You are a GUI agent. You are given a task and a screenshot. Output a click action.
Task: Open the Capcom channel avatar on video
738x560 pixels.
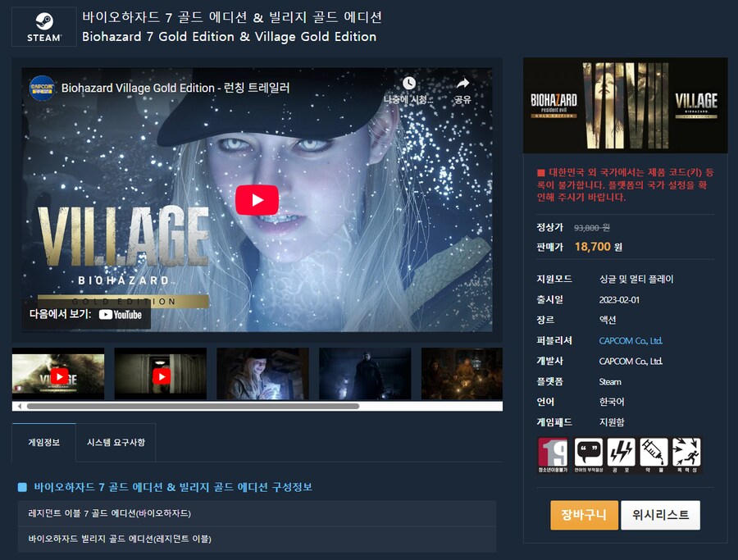point(42,88)
